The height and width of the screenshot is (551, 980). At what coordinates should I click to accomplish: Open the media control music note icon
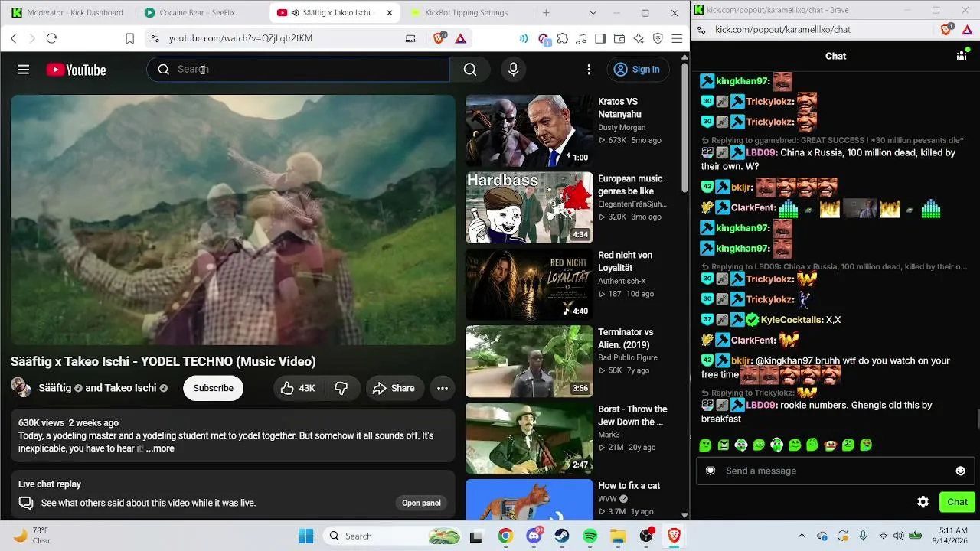(582, 38)
